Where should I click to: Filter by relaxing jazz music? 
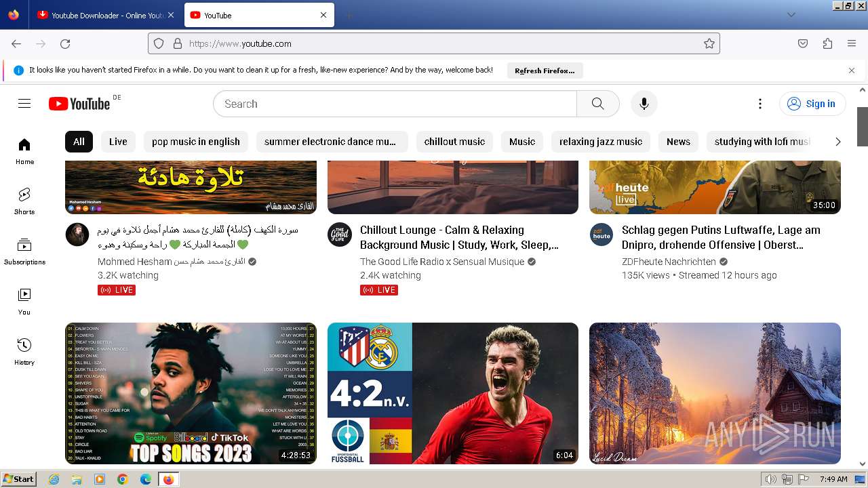601,142
